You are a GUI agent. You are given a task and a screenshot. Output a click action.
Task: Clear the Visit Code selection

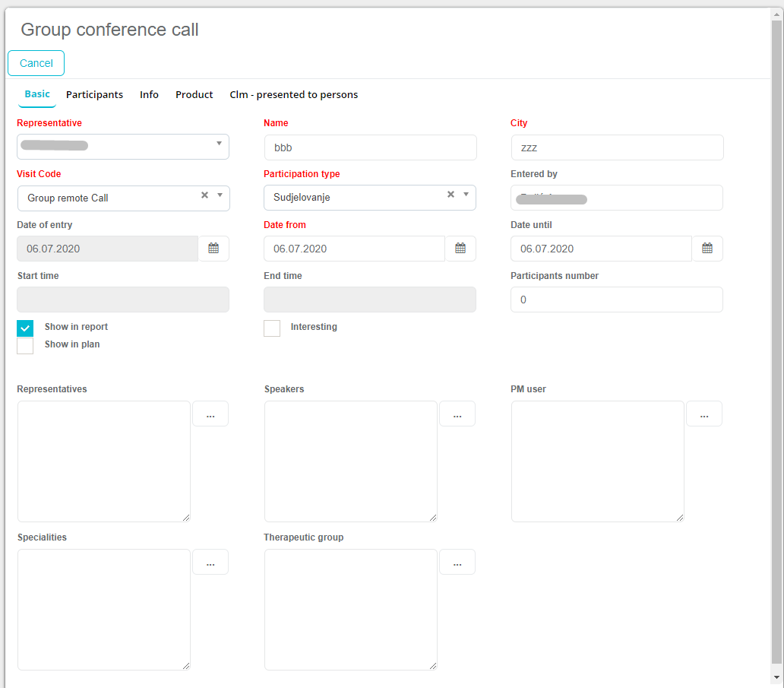[x=204, y=195]
